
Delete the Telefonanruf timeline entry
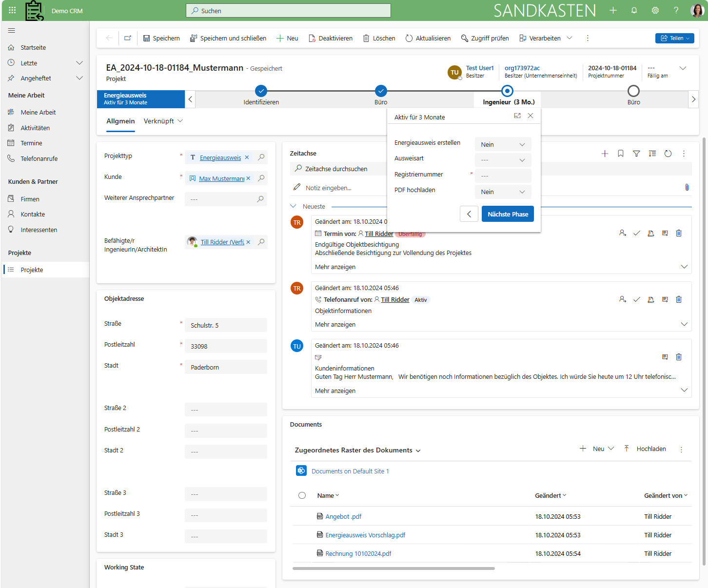[679, 299]
